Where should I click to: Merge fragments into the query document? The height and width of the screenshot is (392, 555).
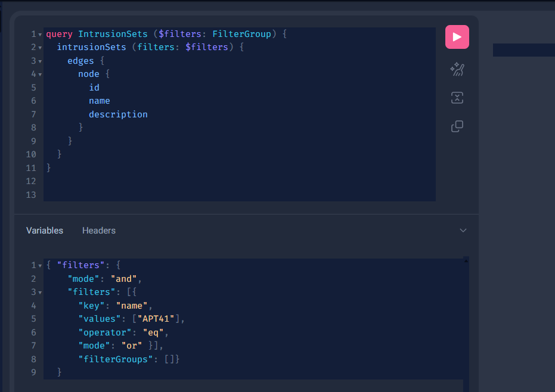point(457,97)
